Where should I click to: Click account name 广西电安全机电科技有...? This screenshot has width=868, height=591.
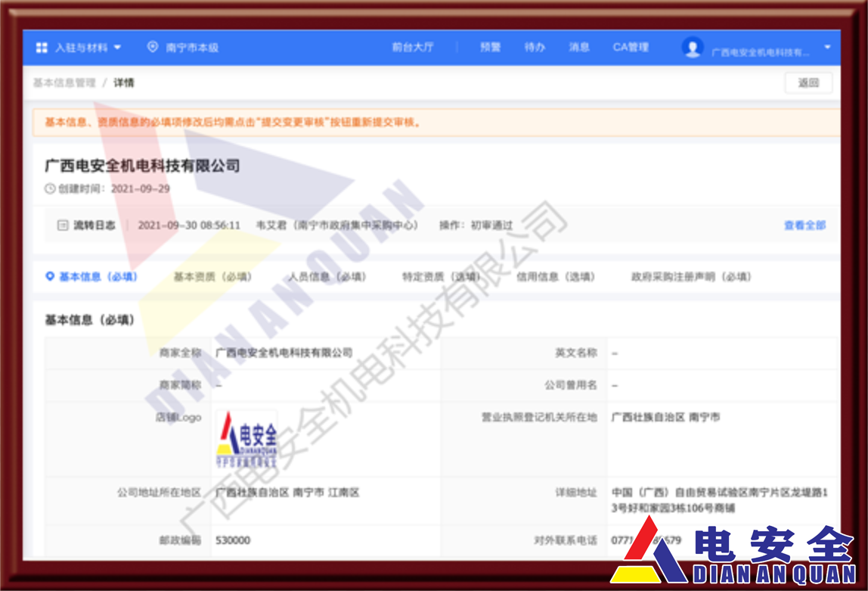[x=760, y=53]
